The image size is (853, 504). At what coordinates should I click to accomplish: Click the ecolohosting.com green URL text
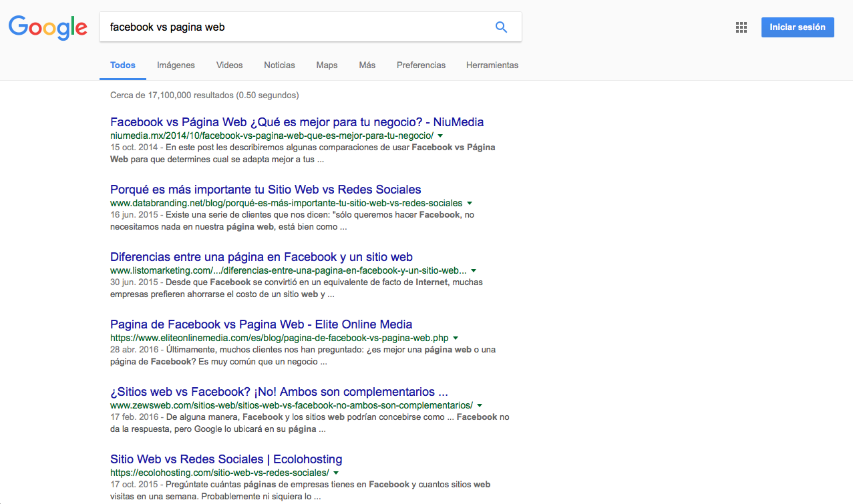[220, 473]
